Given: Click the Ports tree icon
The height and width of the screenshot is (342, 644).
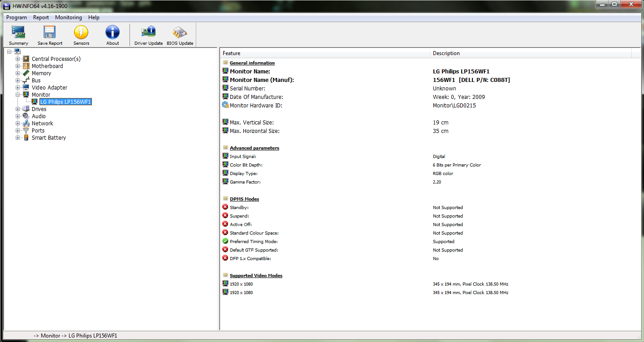Looking at the screenshot, I should coord(26,130).
